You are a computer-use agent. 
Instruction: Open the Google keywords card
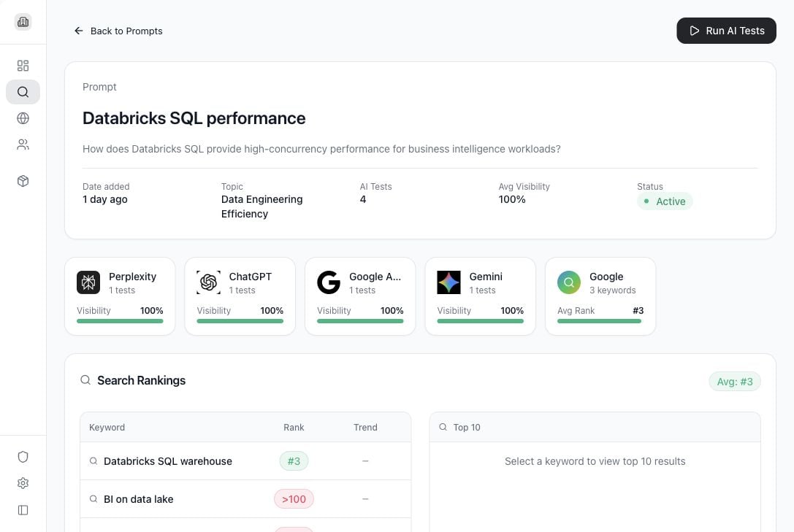600,296
